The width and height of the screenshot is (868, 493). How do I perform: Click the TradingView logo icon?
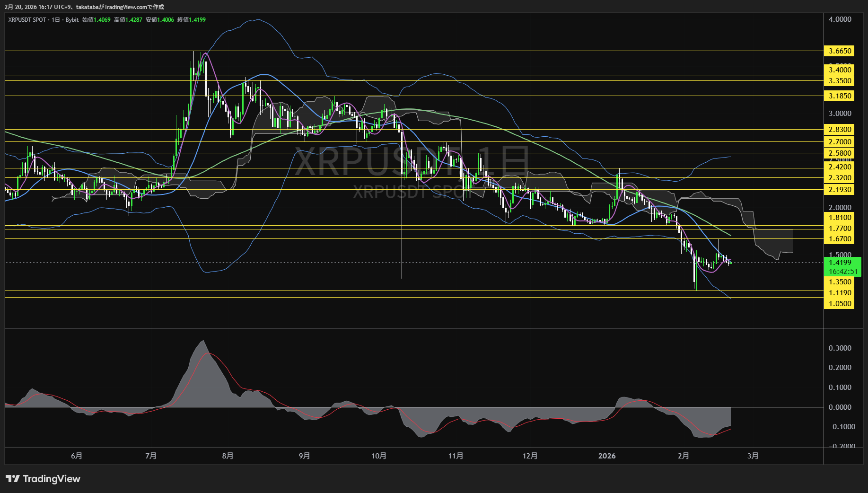pyautogui.click(x=13, y=479)
